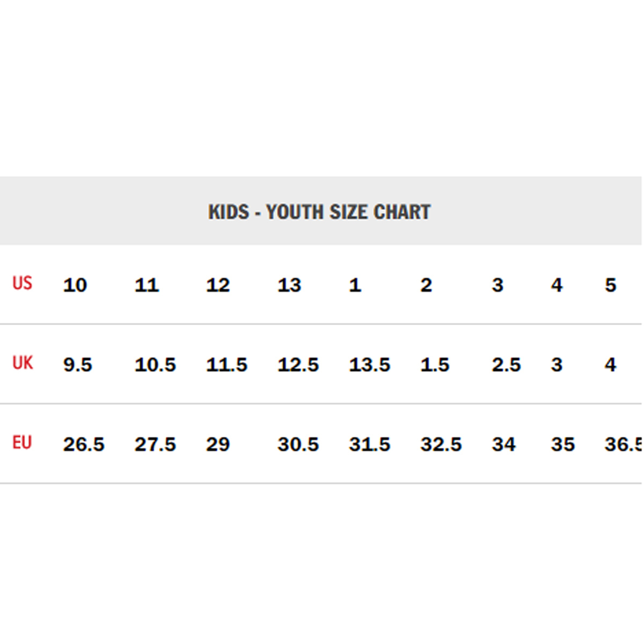Choose EU size 30.5 cell
The width and height of the screenshot is (644, 644).
pyautogui.click(x=298, y=444)
